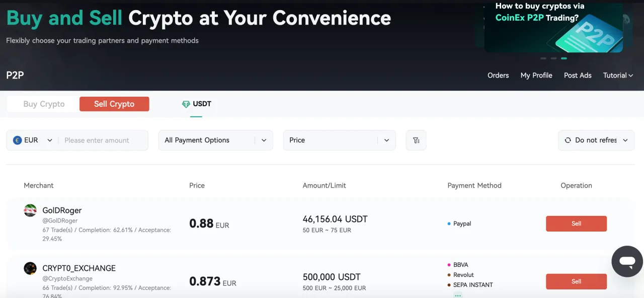Open the chat support bubble
Viewport: 644px width, 298px height.
point(627,261)
